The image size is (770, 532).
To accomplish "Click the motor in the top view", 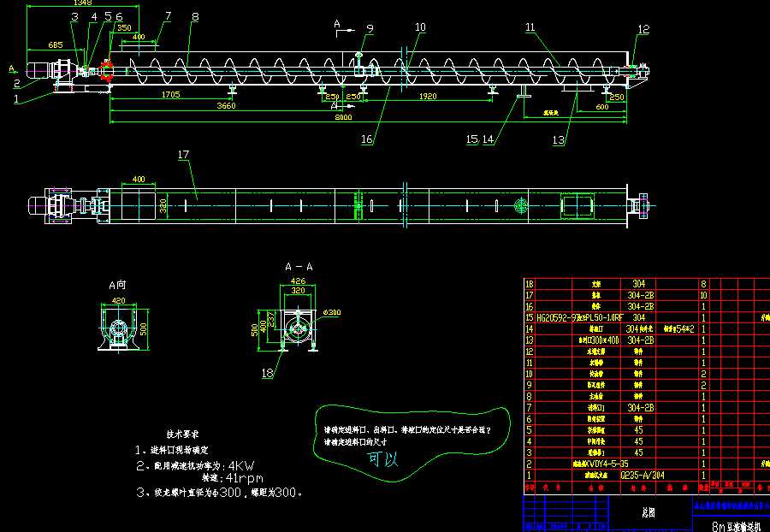I will click(39, 205).
